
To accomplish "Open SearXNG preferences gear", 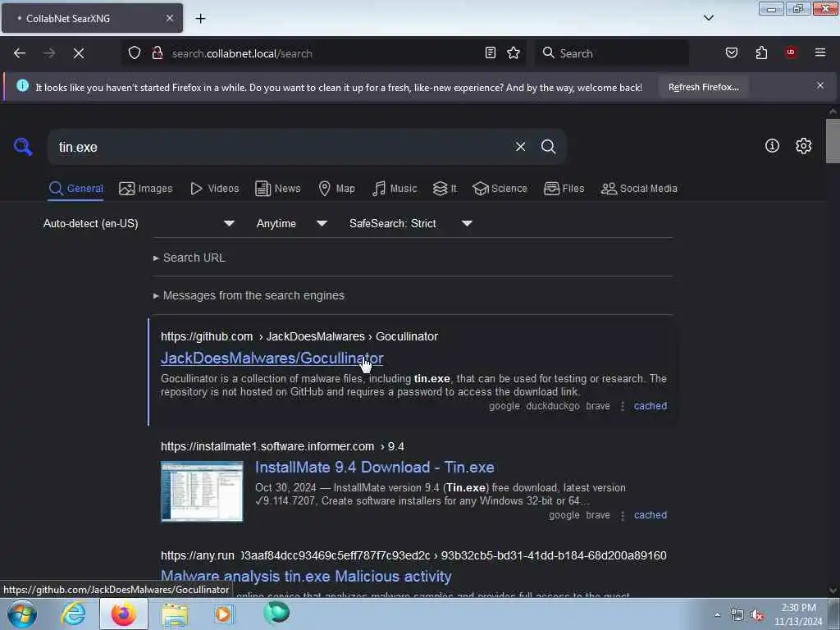I will (803, 146).
